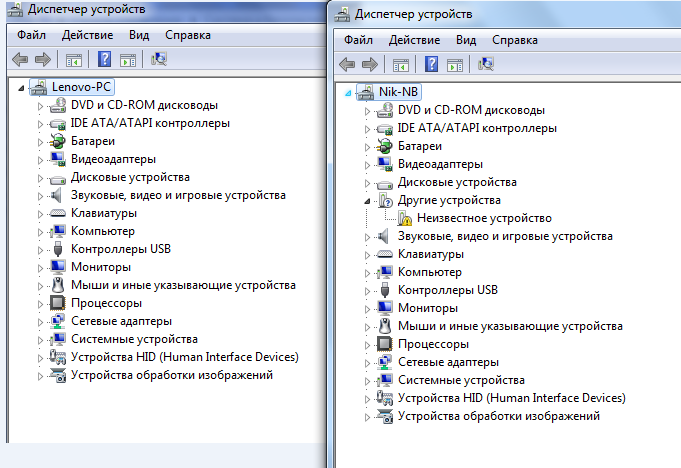Collapse the Lenovo-PC root node
Viewport: 681px width, 468px height.
pos(21,88)
